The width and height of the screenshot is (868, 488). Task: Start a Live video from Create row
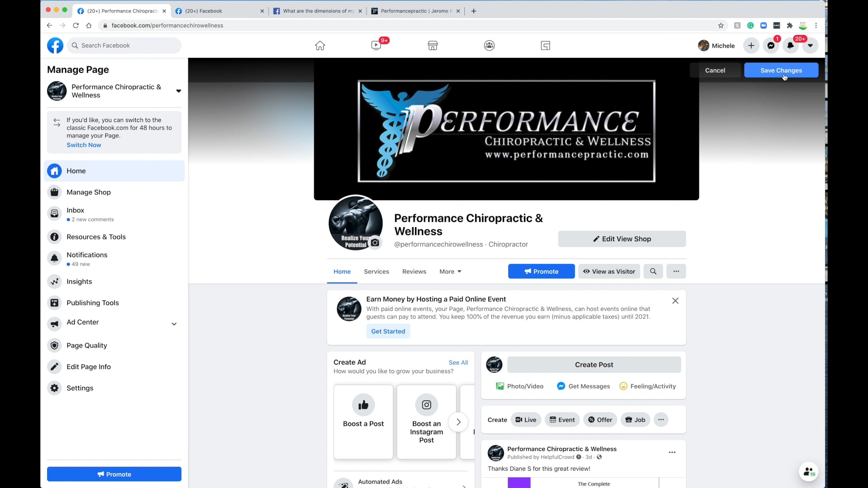pos(526,419)
